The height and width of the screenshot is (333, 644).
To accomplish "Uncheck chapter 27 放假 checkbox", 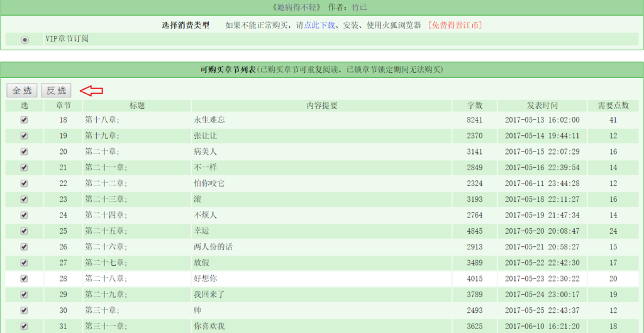I will [25, 263].
